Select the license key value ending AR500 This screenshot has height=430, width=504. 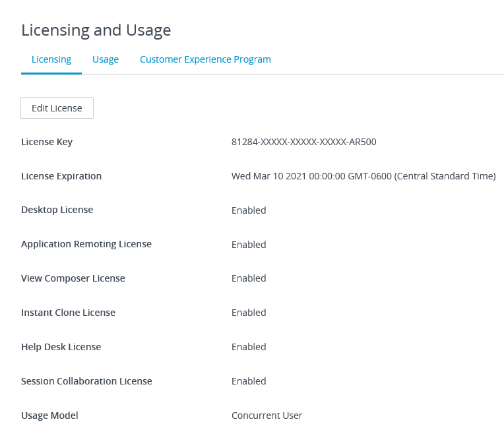(x=303, y=142)
